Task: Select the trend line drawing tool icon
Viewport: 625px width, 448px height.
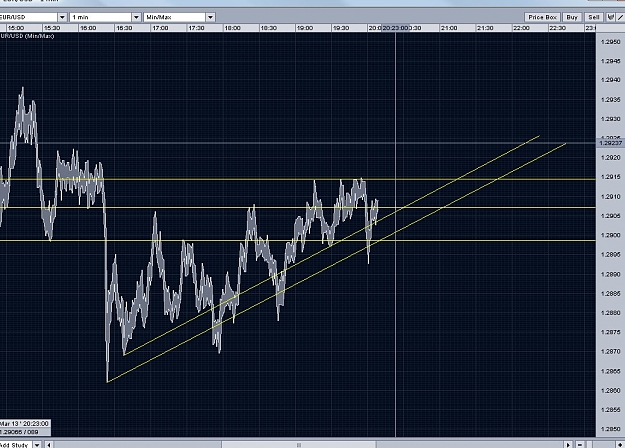Action: coord(620,17)
